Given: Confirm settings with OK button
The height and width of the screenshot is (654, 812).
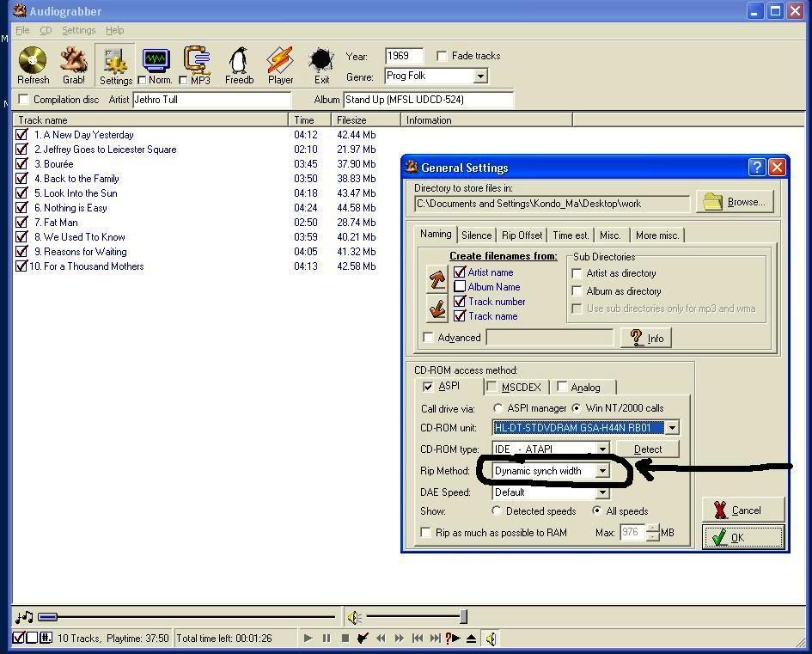Looking at the screenshot, I should (743, 537).
